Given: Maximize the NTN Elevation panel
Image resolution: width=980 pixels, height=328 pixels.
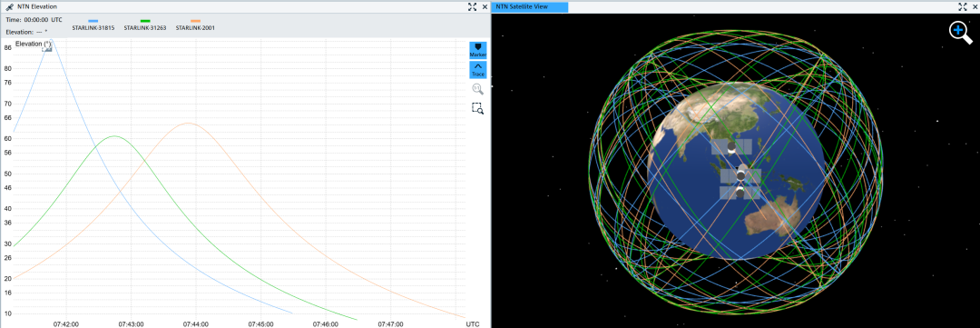Looking at the screenshot, I should tap(473, 6).
